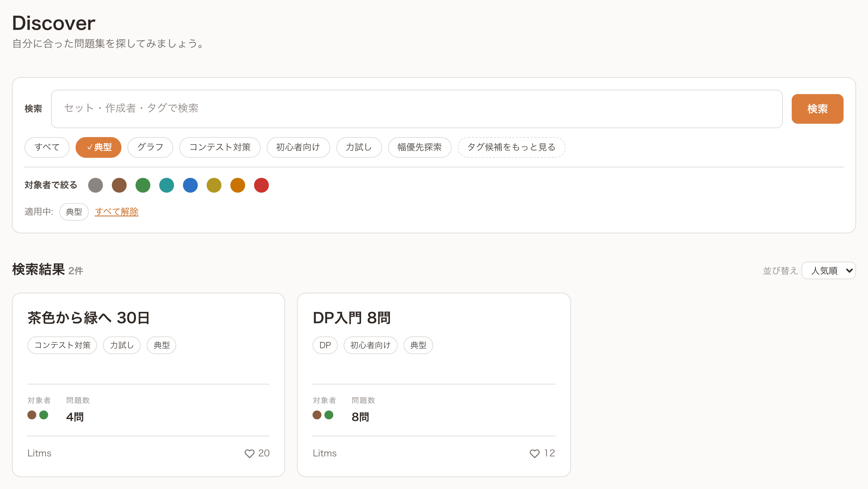
Task: Click the すべて解除 link
Action: pyautogui.click(x=117, y=212)
